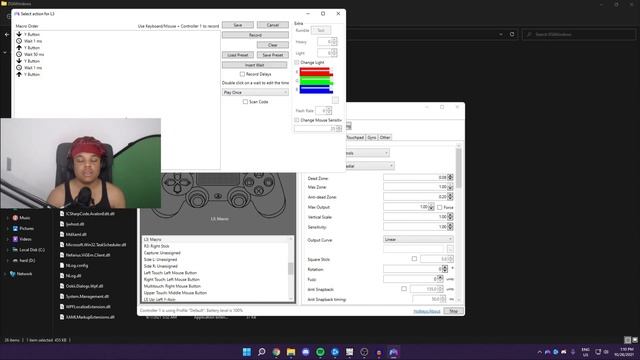Click Pictures folder icon in Explorer sidebar
Viewport: 640px width, 360px height.
pos(15,229)
